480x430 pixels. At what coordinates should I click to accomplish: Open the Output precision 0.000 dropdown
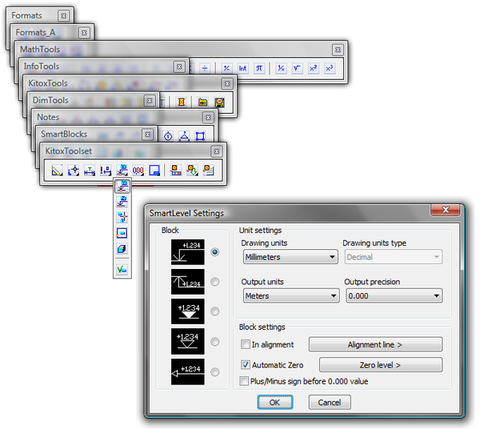(394, 296)
